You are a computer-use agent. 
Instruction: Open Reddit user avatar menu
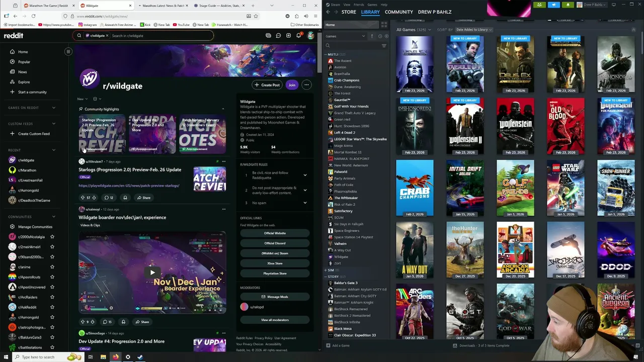pos(311,36)
